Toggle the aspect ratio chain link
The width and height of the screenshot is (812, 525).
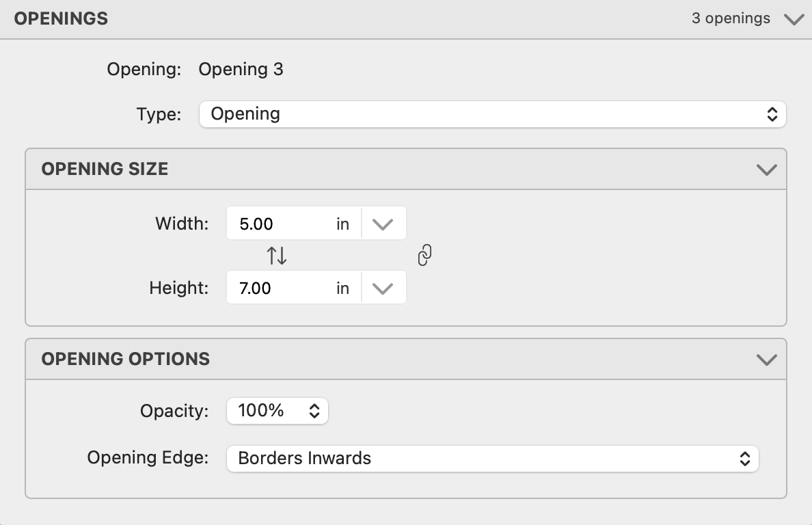click(424, 256)
